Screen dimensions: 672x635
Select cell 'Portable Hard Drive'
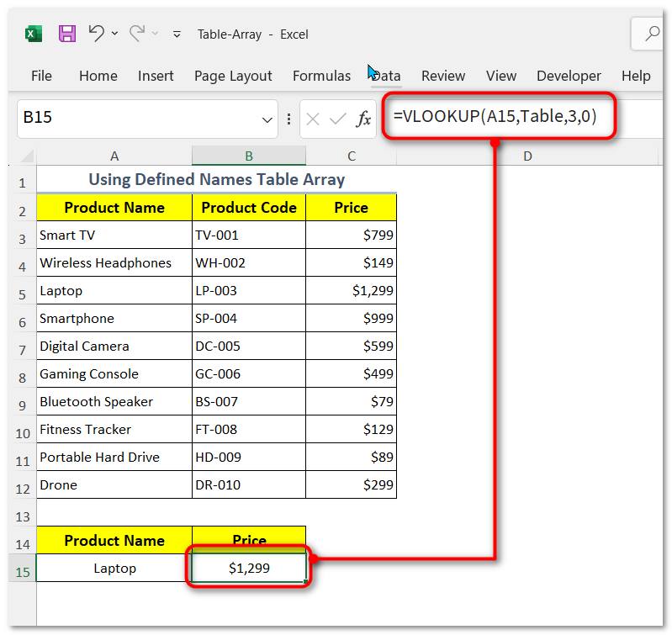point(114,458)
